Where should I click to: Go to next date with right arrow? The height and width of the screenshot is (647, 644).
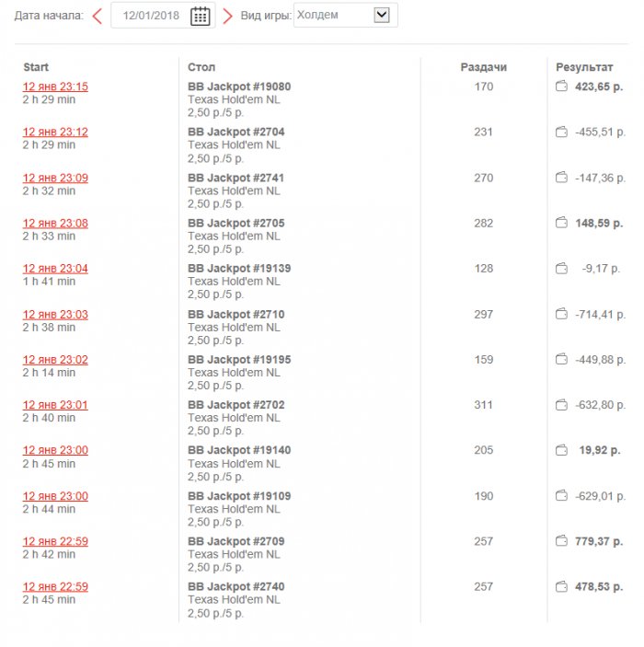[227, 16]
